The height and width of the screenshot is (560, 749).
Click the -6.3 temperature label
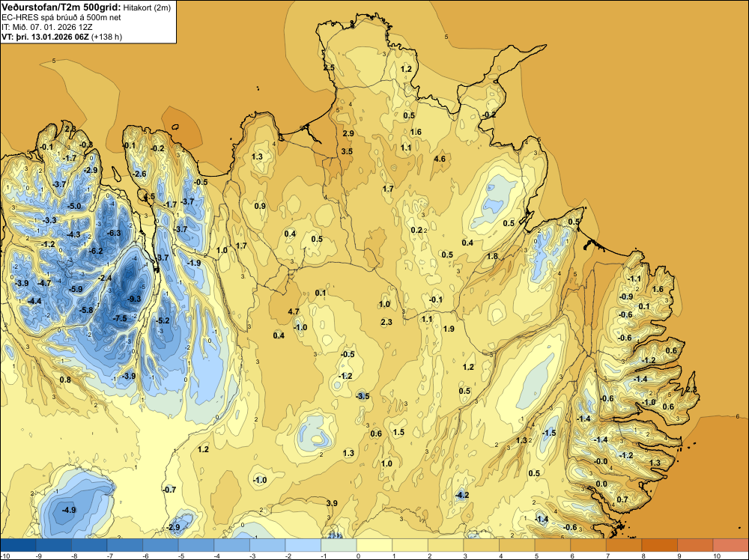pos(114,233)
